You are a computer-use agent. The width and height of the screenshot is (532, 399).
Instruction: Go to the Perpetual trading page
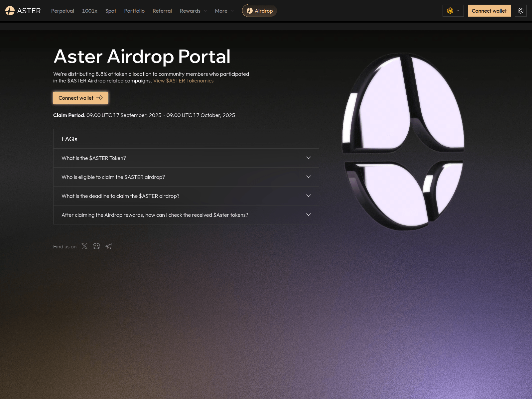click(x=63, y=11)
